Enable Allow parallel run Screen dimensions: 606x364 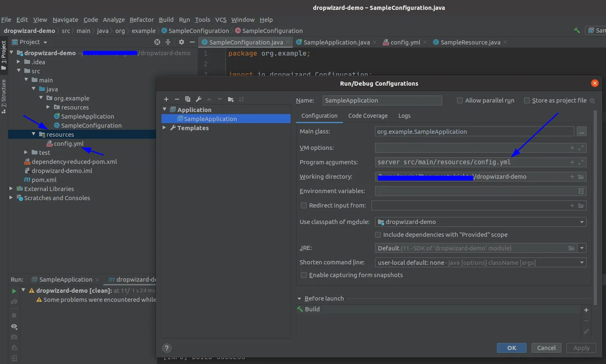[460, 100]
